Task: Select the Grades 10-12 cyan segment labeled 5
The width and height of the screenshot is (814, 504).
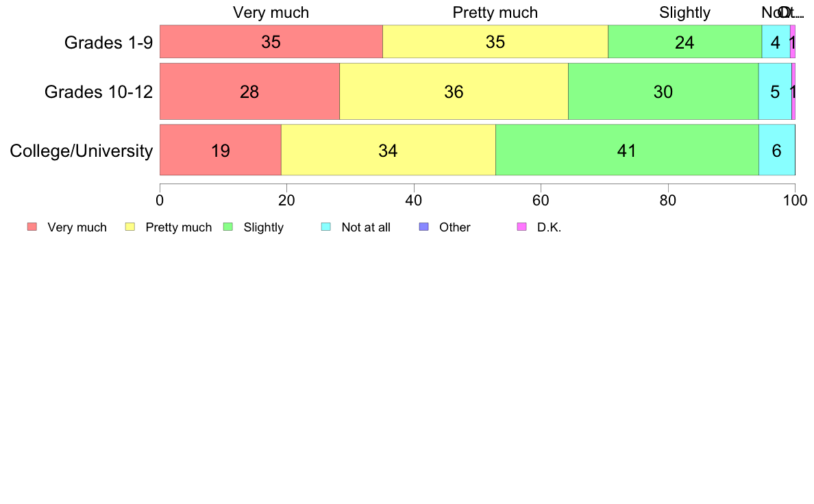Action: point(775,91)
